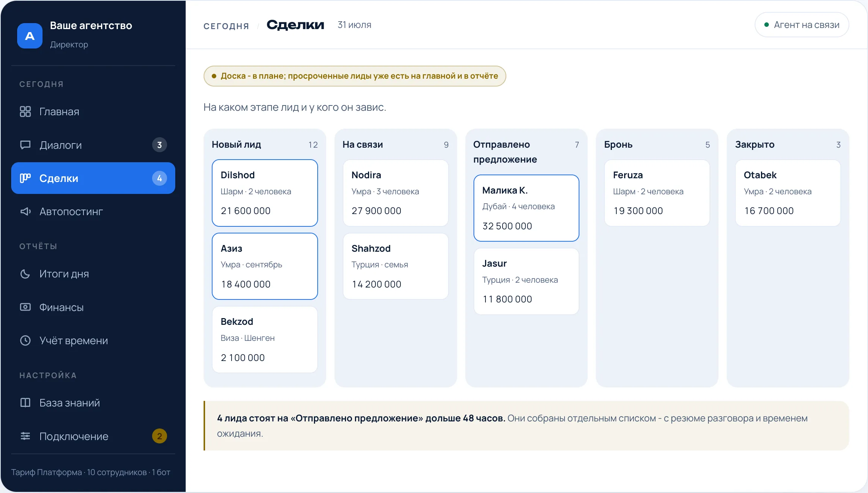Click the Подключение badge showing 2
Image resolution: width=868 pixels, height=493 pixels.
point(160,436)
